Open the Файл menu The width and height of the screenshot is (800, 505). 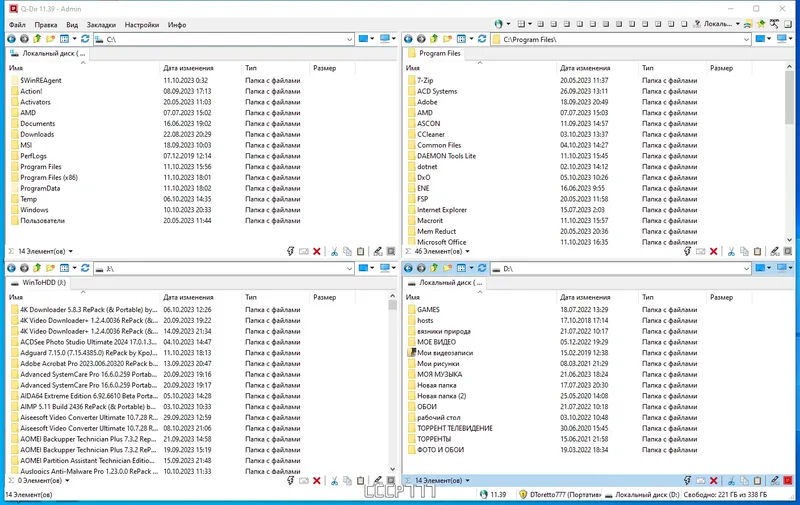(17, 24)
